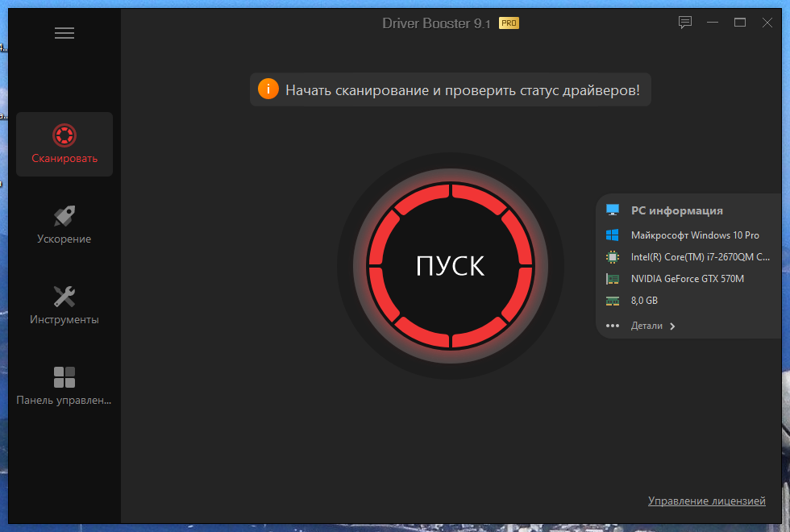This screenshot has width=790, height=532.
Task: Click the Windows logo icon
Action: point(612,235)
